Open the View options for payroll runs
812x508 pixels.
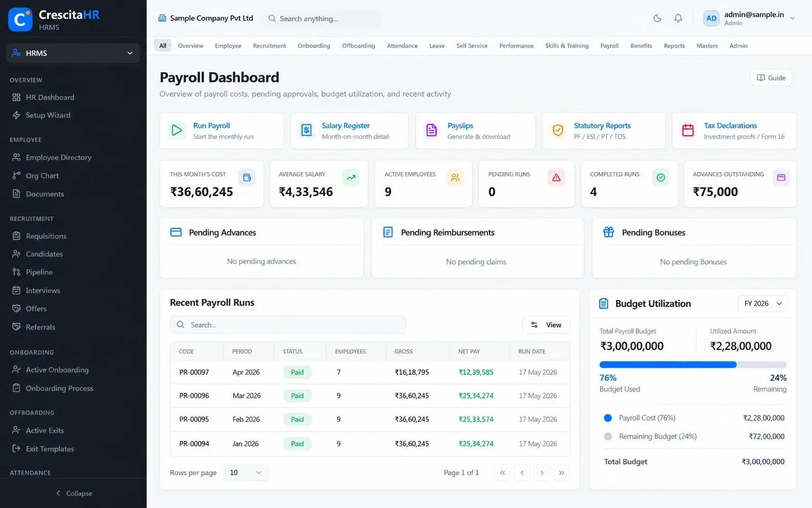tap(546, 325)
